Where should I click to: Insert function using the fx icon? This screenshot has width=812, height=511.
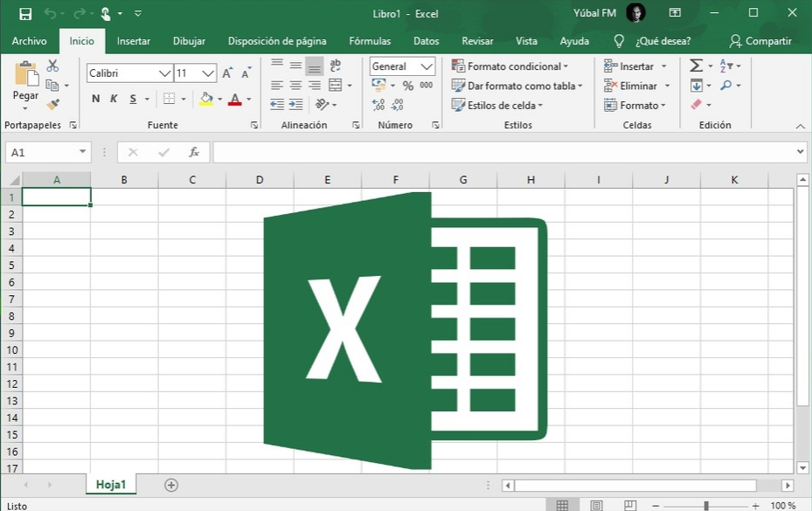click(x=194, y=152)
